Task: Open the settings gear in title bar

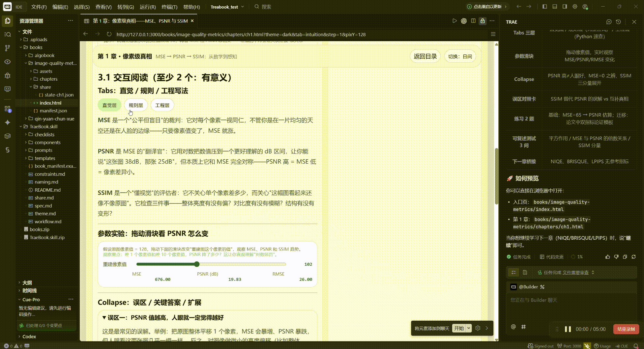Action: pyautogui.click(x=575, y=7)
